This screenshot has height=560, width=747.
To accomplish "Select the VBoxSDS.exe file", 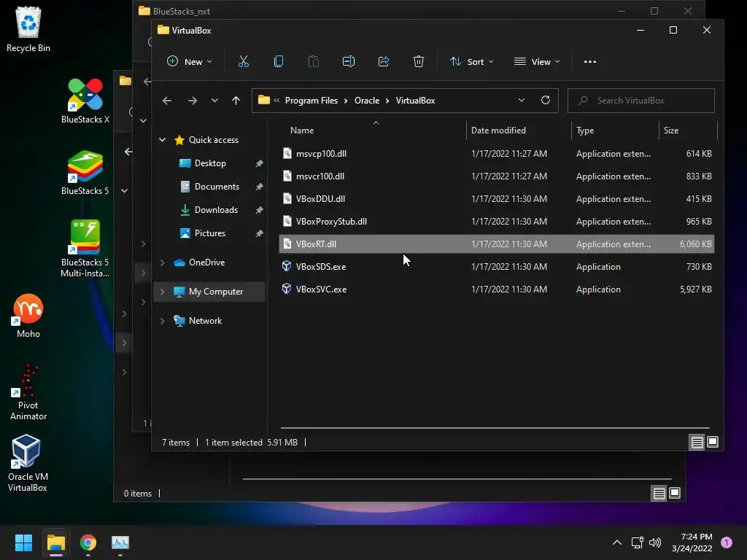I will (x=496, y=267).
